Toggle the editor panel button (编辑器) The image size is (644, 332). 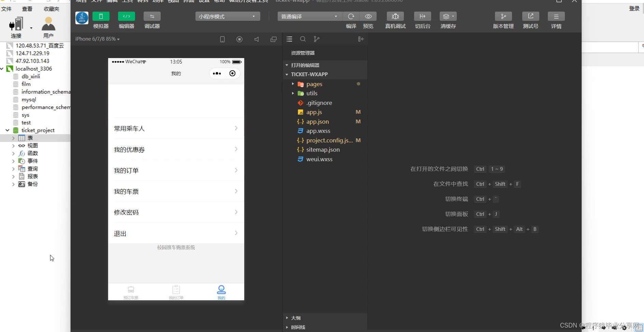tap(127, 16)
